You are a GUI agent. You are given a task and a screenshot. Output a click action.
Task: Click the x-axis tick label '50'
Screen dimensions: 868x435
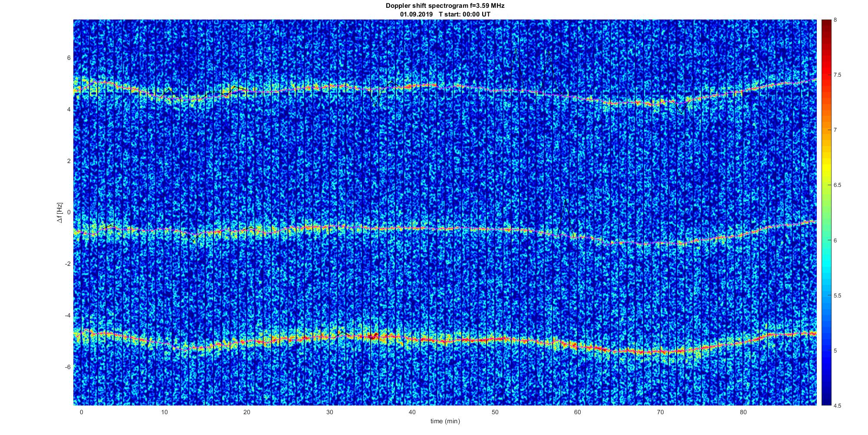(x=495, y=412)
